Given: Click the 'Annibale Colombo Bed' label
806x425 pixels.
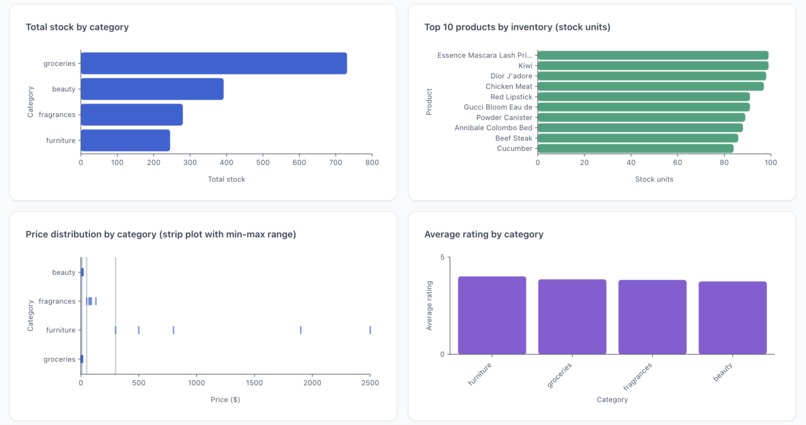Looking at the screenshot, I should pos(493,127).
